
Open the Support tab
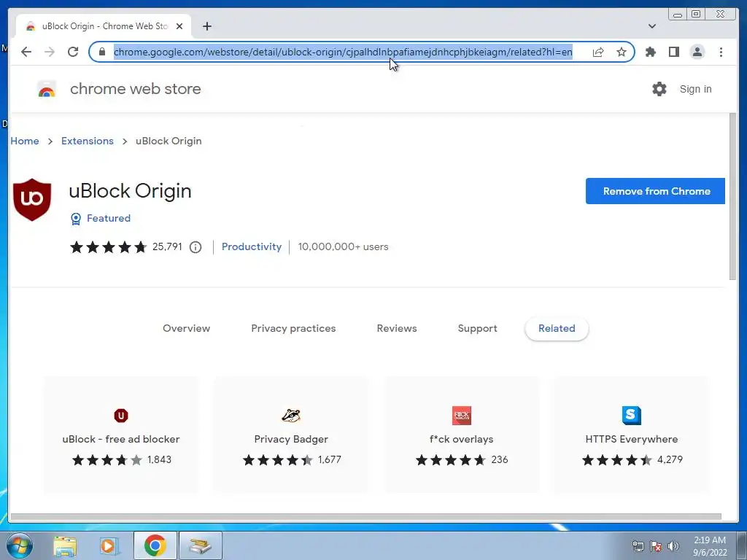coord(477,328)
